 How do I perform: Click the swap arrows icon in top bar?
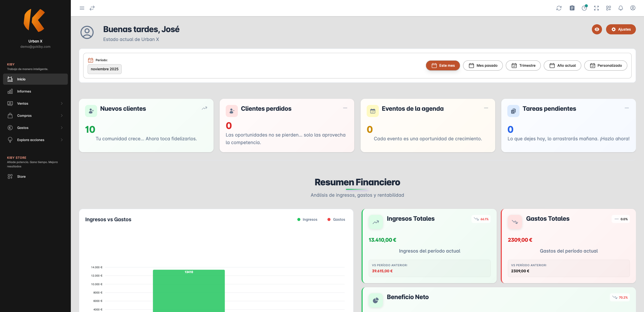(x=92, y=8)
